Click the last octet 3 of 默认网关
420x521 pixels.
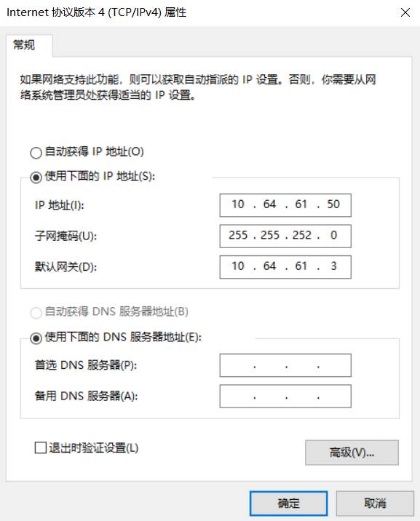pos(333,266)
